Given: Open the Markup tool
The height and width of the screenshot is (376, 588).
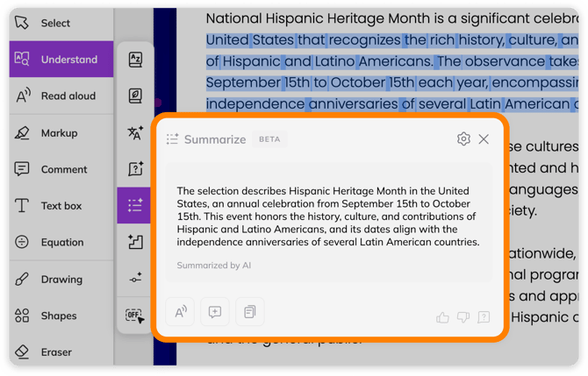Looking at the screenshot, I should click(x=61, y=133).
